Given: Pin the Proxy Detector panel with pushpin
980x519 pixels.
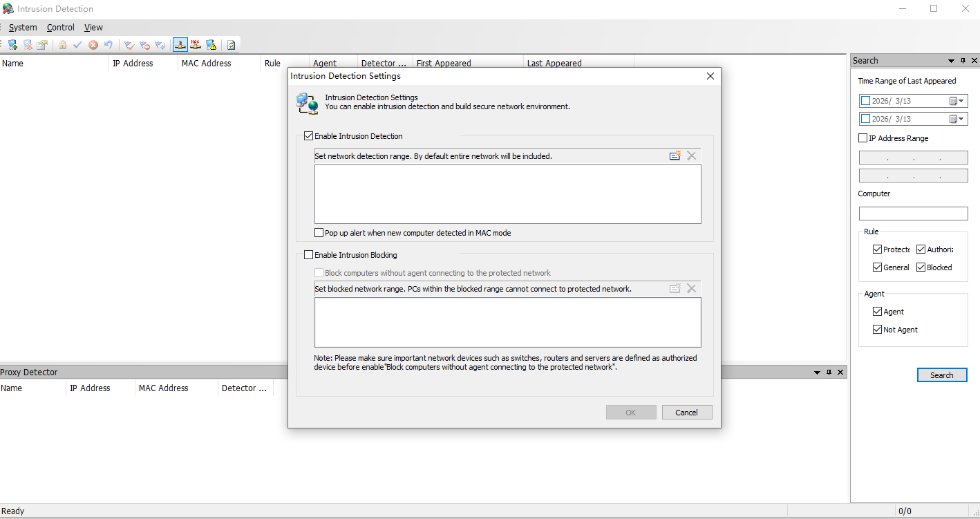Looking at the screenshot, I should pyautogui.click(x=829, y=372).
